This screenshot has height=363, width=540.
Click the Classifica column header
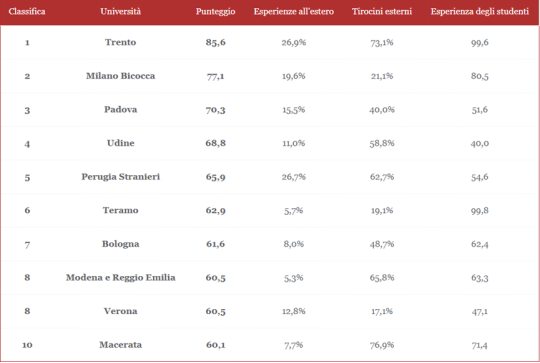click(x=27, y=12)
